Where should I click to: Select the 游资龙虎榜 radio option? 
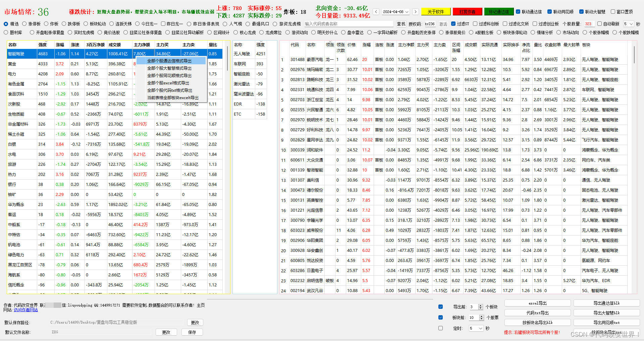[275, 24]
